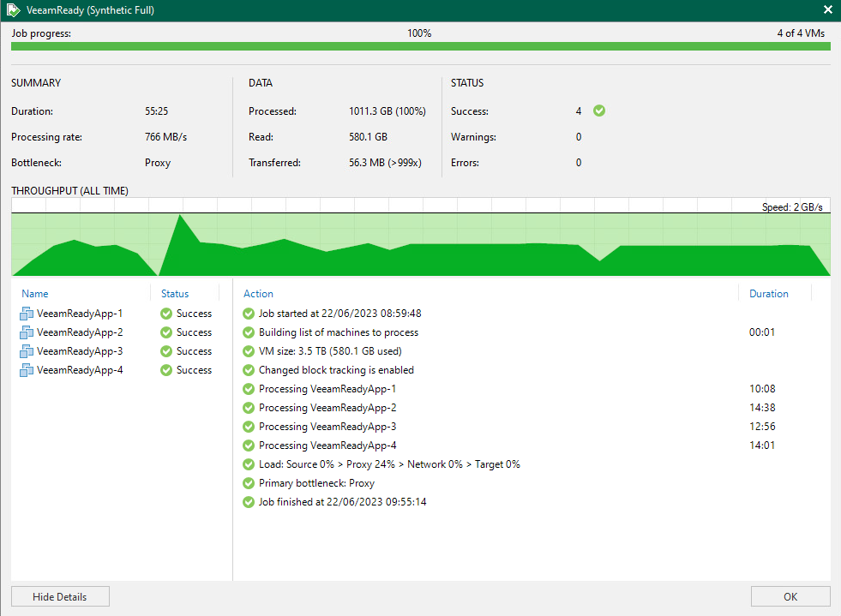This screenshot has height=616, width=841.
Task: Click the Duration column header
Action: coord(769,293)
